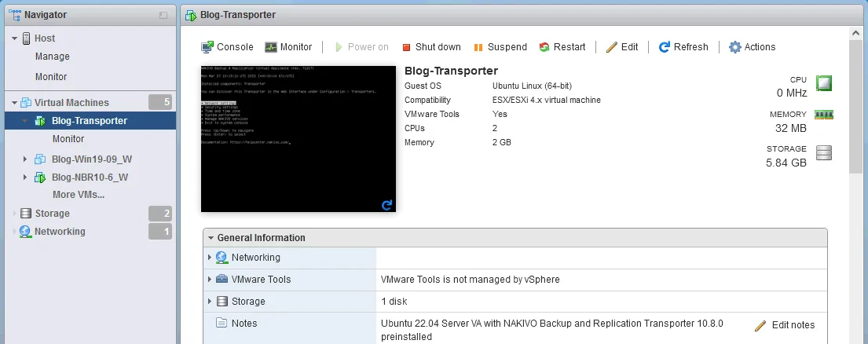The height and width of the screenshot is (344, 868).
Task: Click the Notes page icon
Action: [222, 323]
